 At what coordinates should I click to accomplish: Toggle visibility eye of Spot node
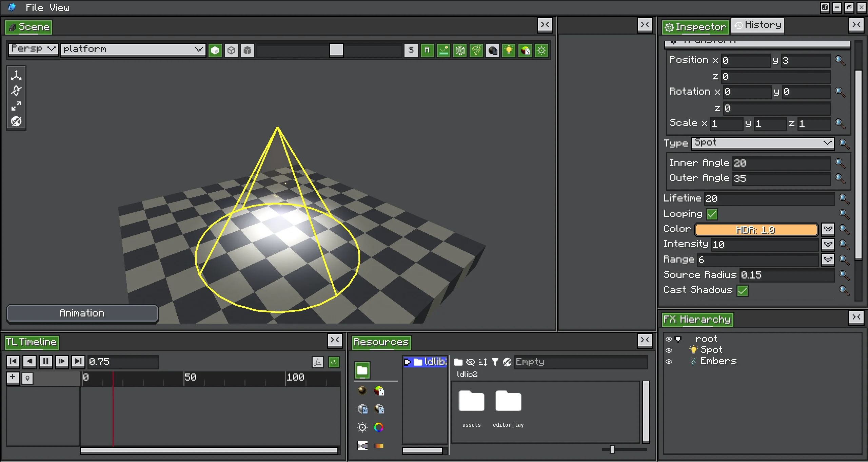pyautogui.click(x=669, y=350)
